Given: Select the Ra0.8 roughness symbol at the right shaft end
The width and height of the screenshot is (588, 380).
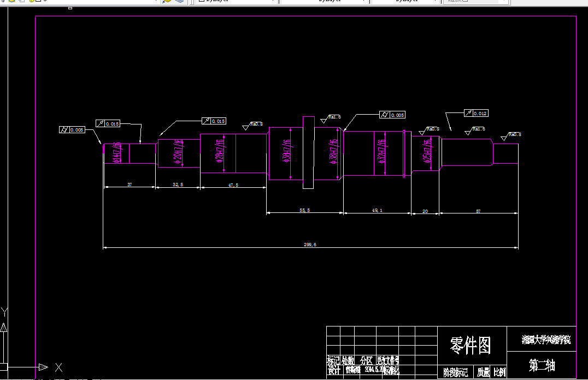Looking at the screenshot, I should click(x=511, y=136).
